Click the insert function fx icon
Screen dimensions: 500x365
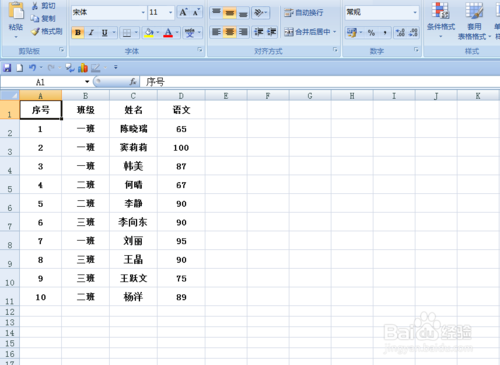tap(133, 82)
